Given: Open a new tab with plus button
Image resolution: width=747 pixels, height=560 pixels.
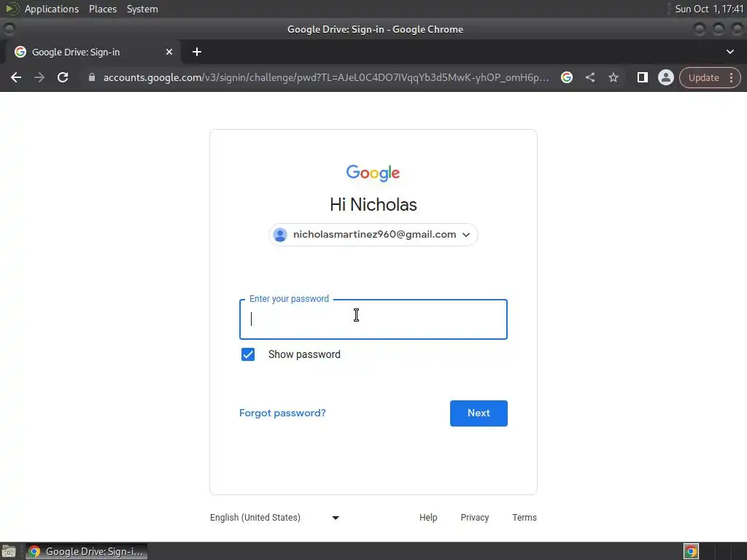Looking at the screenshot, I should coord(197,52).
